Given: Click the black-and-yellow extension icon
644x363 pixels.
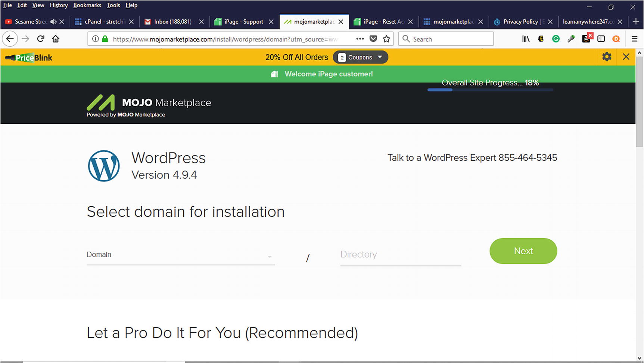Looking at the screenshot, I should point(541,39).
